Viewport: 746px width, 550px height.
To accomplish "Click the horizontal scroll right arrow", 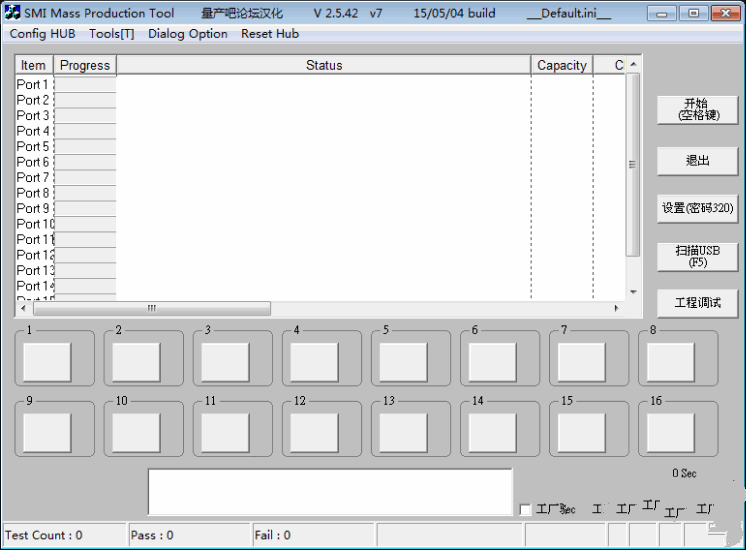I will (617, 308).
